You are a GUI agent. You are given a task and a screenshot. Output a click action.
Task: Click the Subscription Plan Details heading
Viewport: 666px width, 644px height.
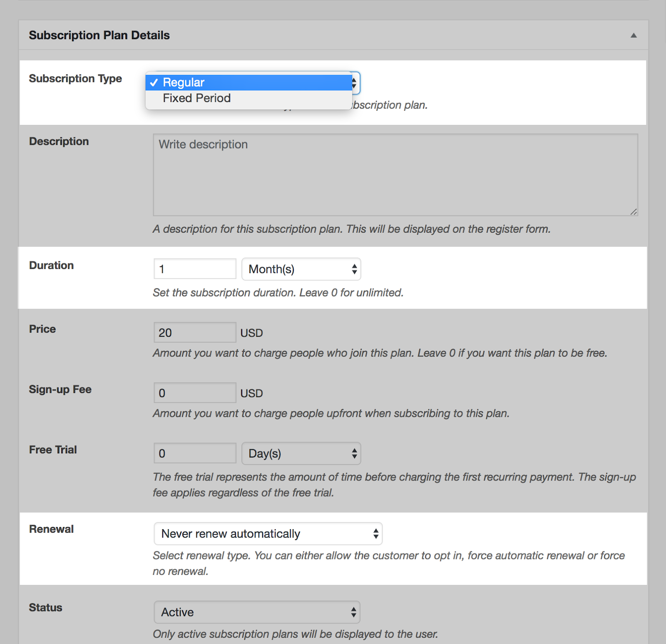coord(99,35)
